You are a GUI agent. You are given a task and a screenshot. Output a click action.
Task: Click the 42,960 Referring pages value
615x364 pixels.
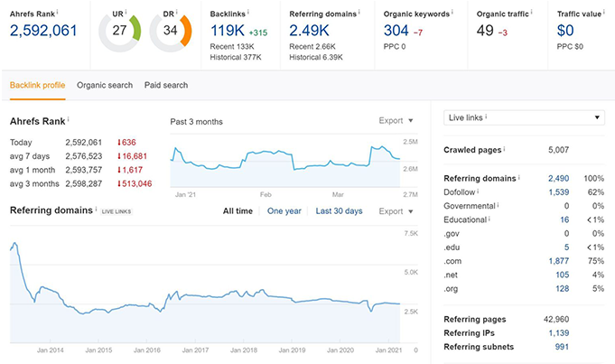coord(556,319)
